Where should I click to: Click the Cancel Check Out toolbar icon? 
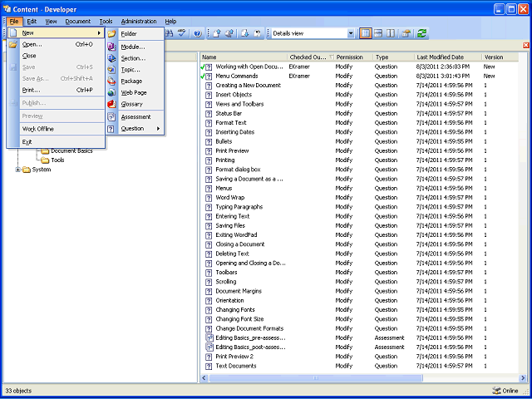tap(258, 33)
